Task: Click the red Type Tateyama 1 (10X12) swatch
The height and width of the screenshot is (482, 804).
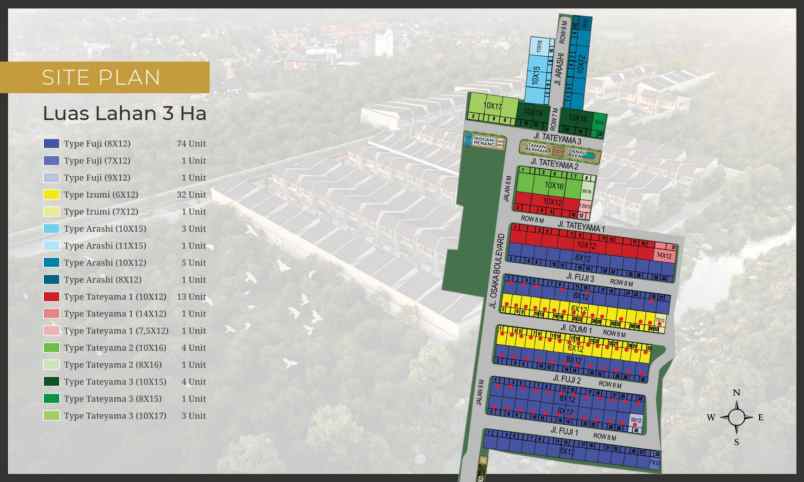Action: pos(51,296)
